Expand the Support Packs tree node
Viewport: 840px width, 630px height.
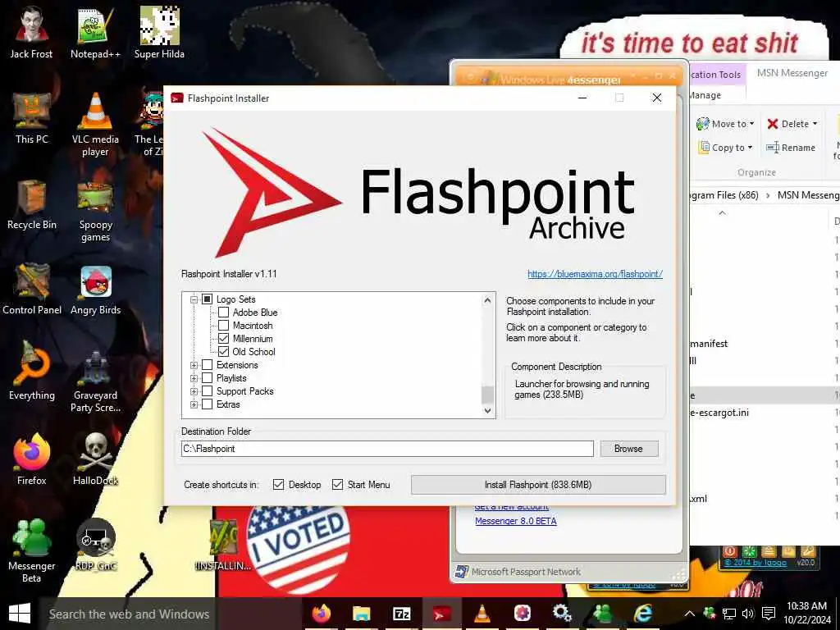click(194, 391)
